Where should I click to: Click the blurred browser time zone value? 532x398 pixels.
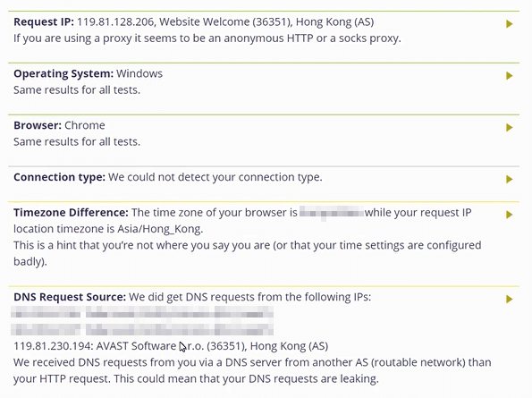pyautogui.click(x=332, y=213)
